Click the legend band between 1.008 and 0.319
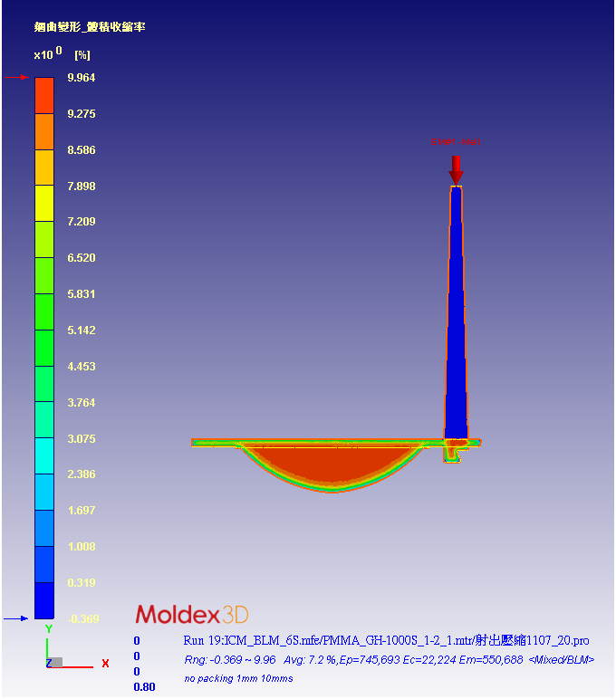 (x=44, y=564)
